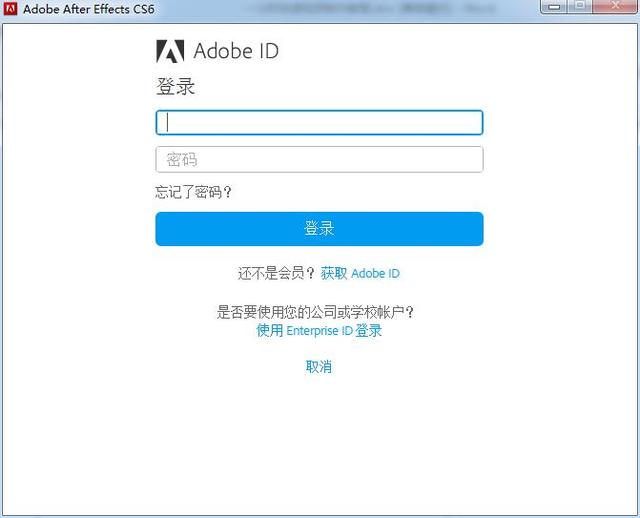
Task: Minimize the After Effects CS6 window
Action: click(554, 7)
